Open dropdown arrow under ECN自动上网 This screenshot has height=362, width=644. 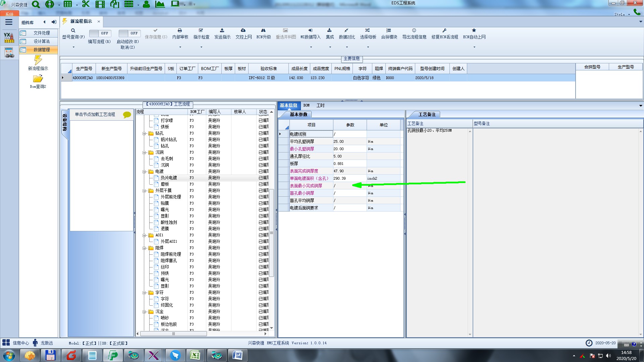pos(474,47)
